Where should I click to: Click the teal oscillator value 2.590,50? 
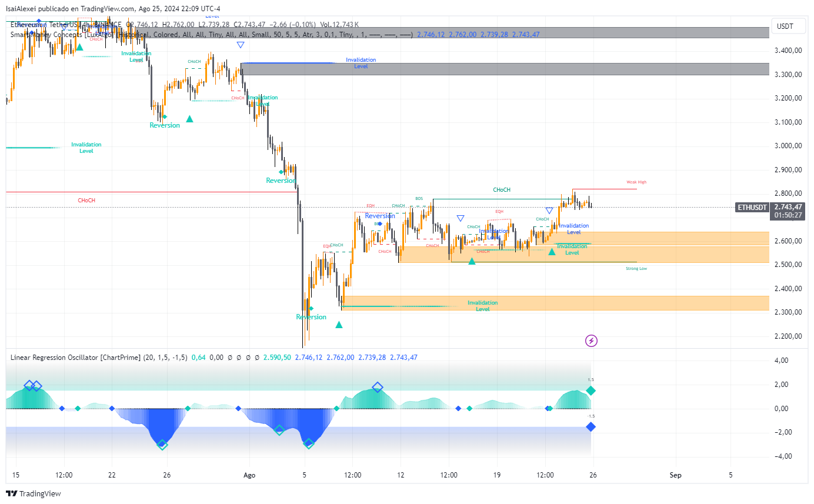coord(276,357)
